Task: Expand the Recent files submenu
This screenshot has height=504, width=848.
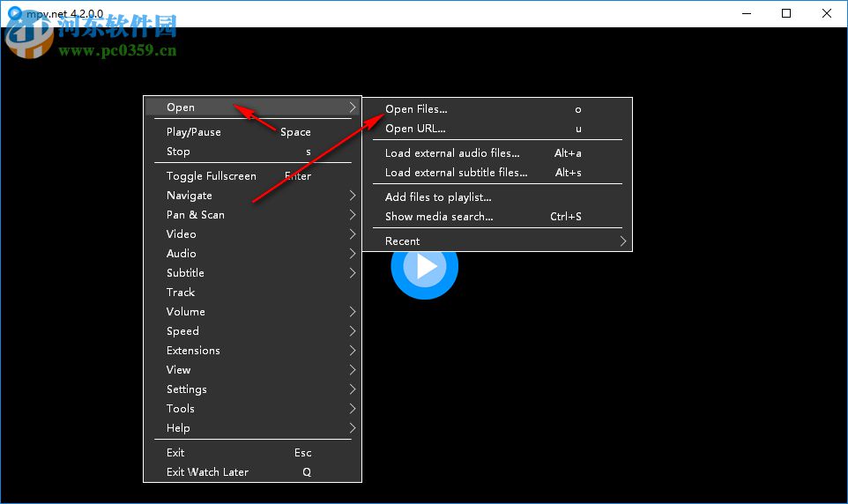Action: [x=497, y=241]
